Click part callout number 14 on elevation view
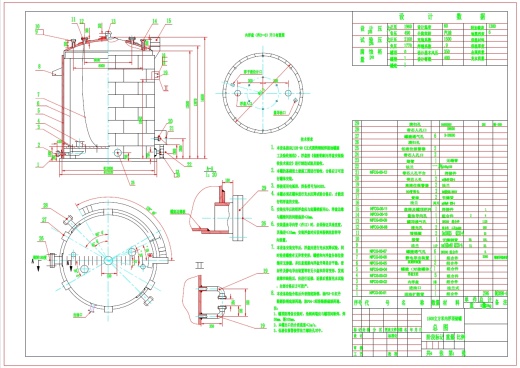The height and width of the screenshot is (368, 520). 155,21
